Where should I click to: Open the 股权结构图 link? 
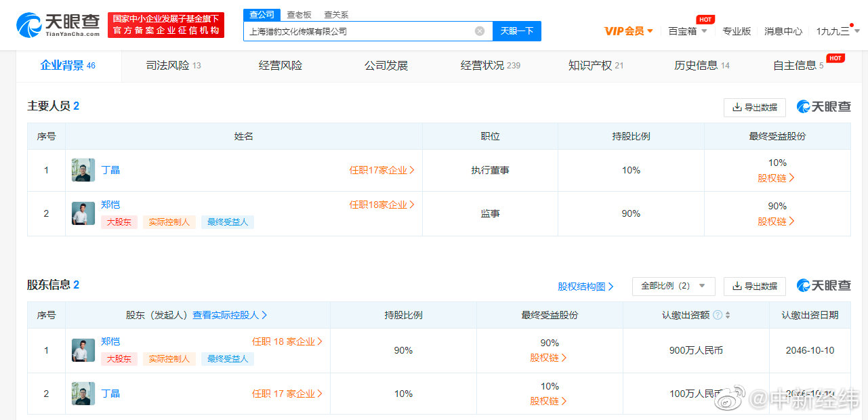(584, 286)
